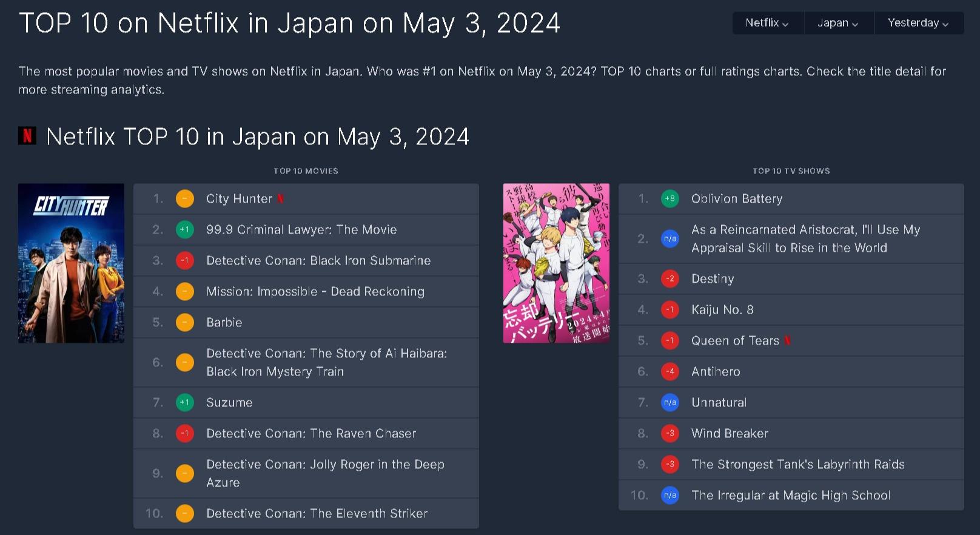The image size is (980, 535).
Task: Click the TOP 10 TV SHOWS column header
Action: (791, 171)
